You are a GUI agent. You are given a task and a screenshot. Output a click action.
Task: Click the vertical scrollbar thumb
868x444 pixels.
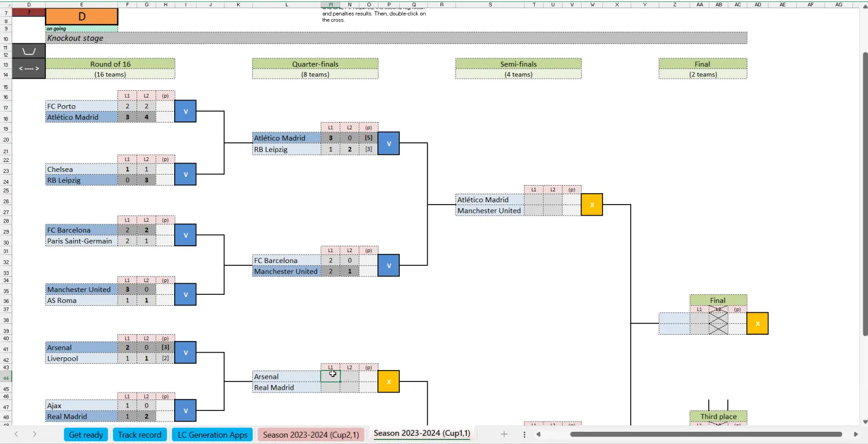[865, 194]
